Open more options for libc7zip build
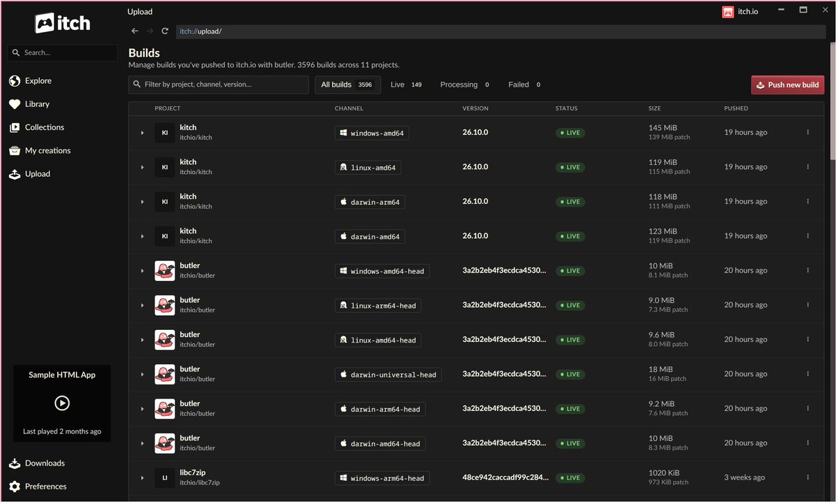Screen dimensions: 838x504 click(x=809, y=478)
